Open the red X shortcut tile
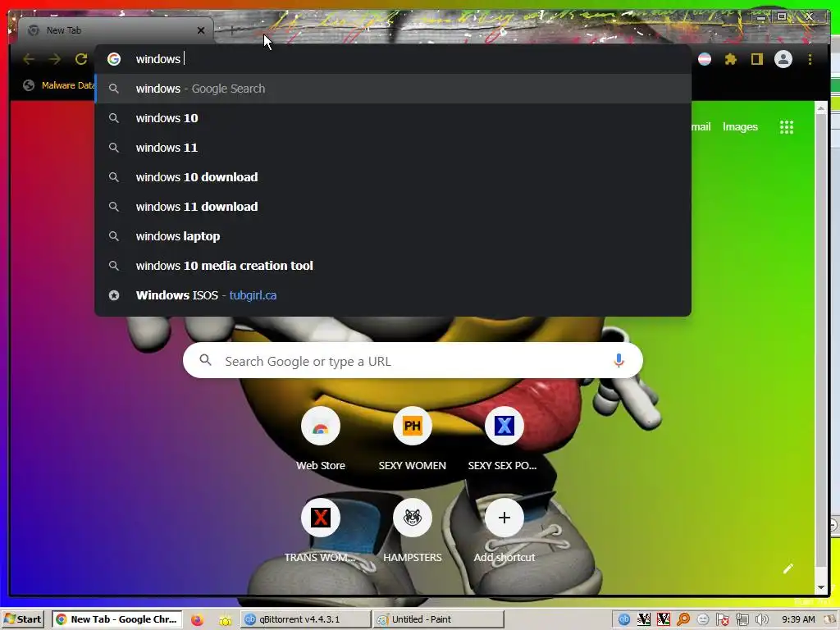 321,518
